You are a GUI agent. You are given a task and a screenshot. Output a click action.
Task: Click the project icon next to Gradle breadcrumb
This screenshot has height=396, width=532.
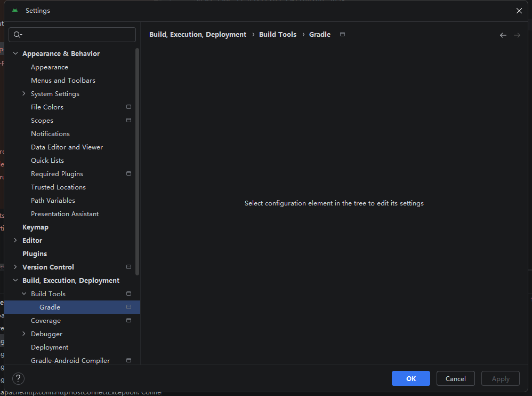(x=342, y=34)
